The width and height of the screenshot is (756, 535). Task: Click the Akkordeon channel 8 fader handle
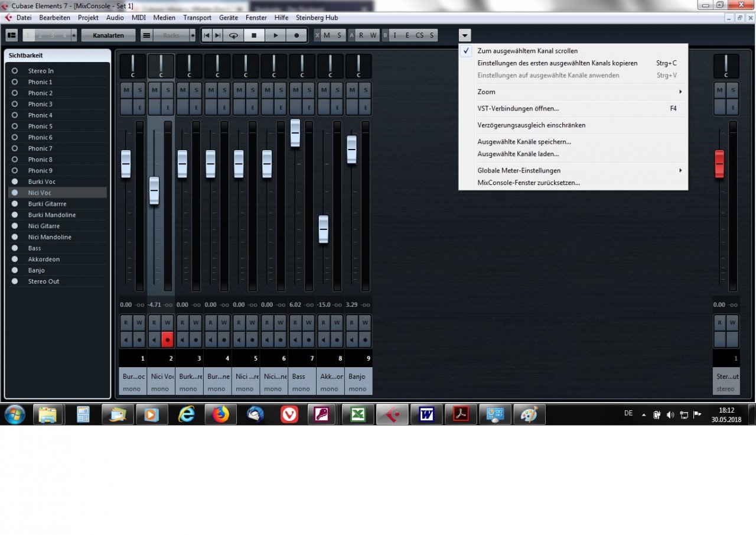coord(323,229)
